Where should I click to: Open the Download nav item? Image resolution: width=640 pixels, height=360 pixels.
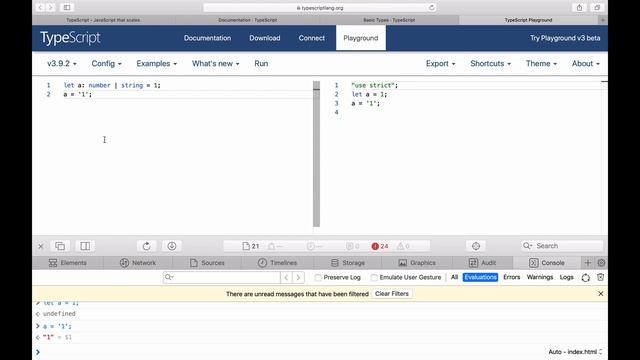point(264,38)
